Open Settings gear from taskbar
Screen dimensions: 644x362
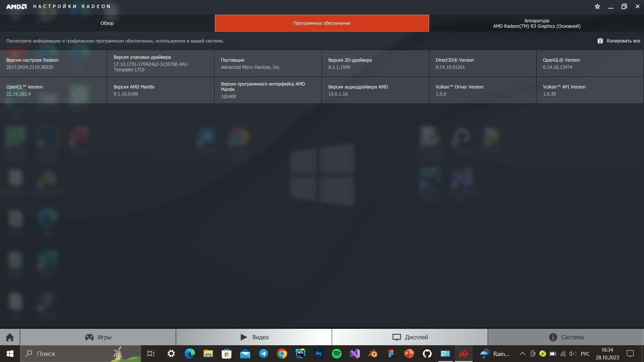pos(171,354)
